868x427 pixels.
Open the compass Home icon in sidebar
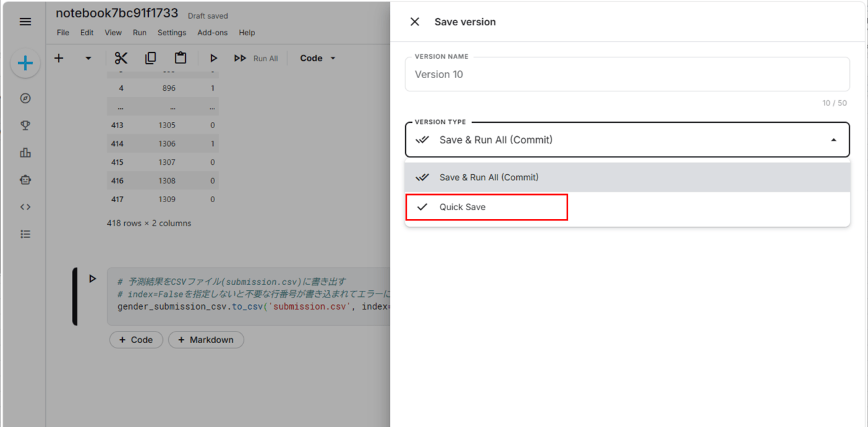pos(25,98)
